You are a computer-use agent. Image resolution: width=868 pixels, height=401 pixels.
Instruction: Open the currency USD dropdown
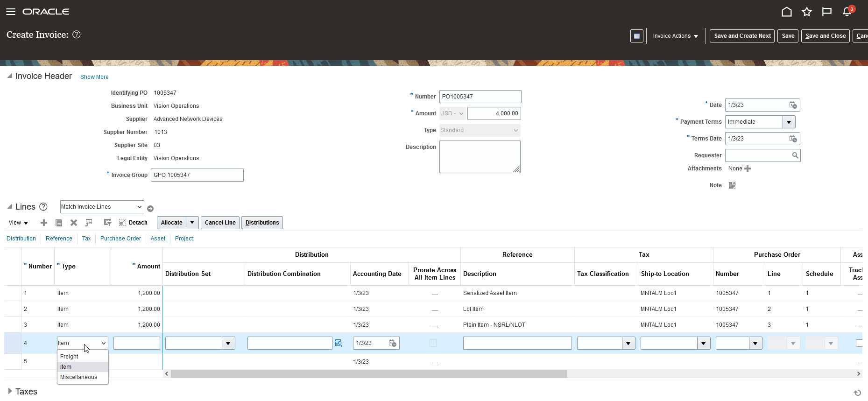click(452, 113)
